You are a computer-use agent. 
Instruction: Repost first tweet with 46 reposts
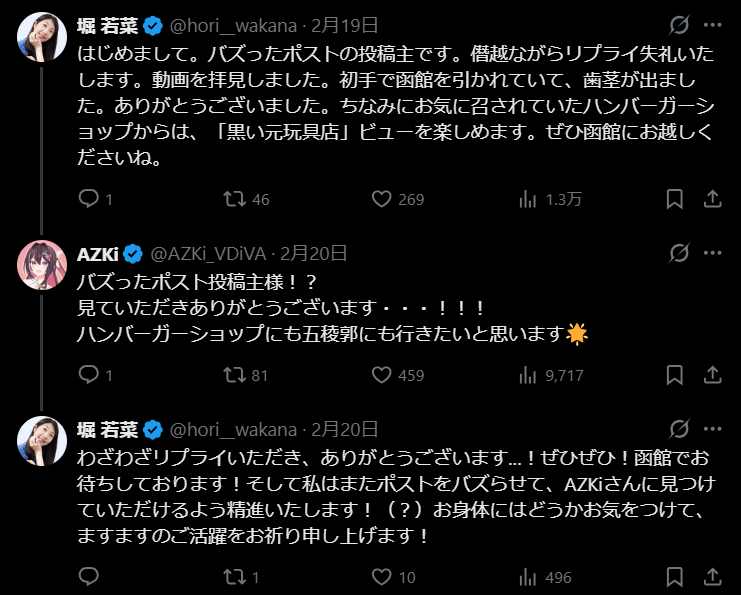point(234,199)
